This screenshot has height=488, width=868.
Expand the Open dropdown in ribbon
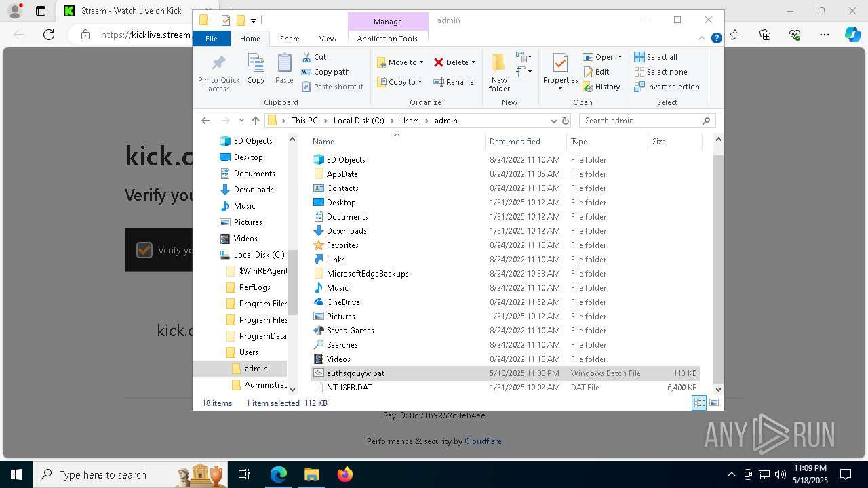click(x=621, y=57)
